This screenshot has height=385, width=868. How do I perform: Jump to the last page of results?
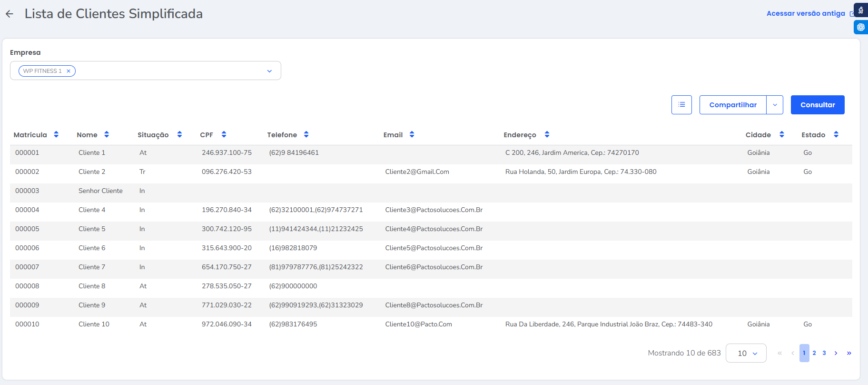[x=849, y=353]
